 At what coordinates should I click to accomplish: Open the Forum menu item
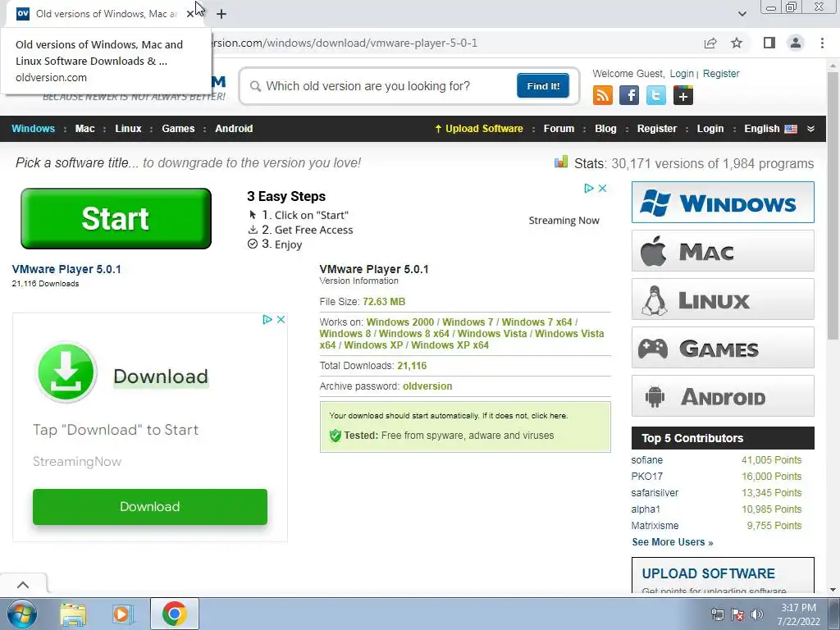click(x=559, y=129)
